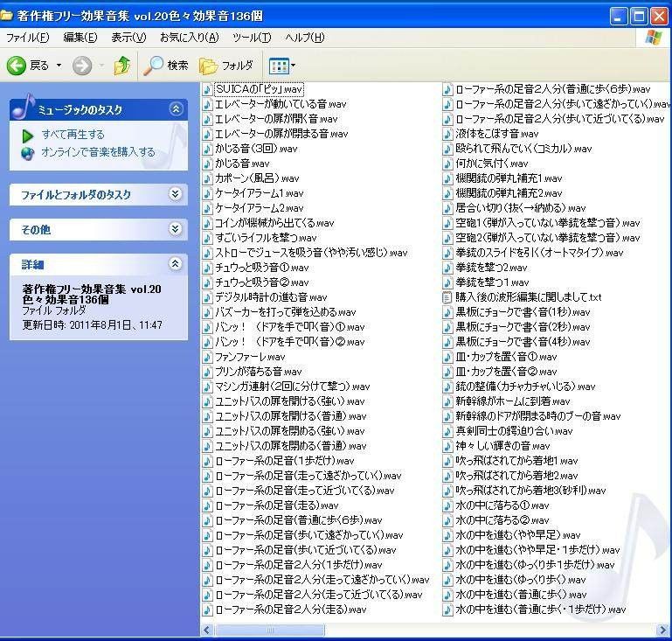This screenshot has width=672, height=641.
Task: Select the 何かに気付く.wav file icon
Action: click(447, 164)
